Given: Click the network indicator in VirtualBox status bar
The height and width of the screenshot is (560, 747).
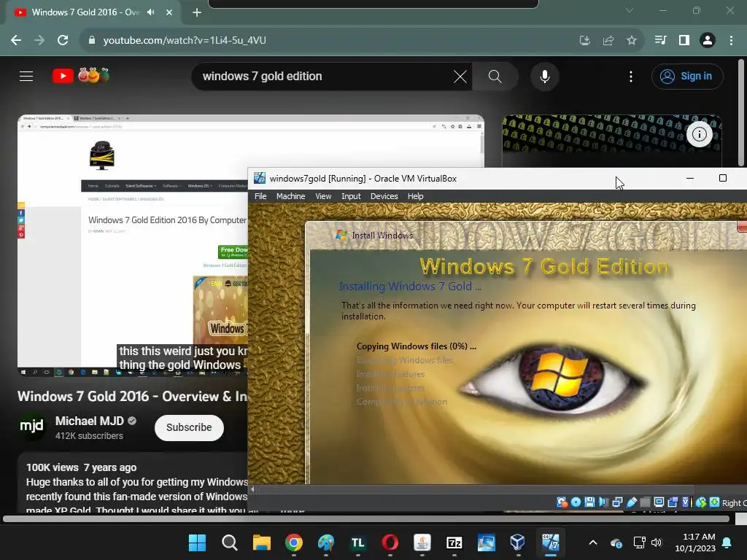Looking at the screenshot, I should tap(617, 502).
